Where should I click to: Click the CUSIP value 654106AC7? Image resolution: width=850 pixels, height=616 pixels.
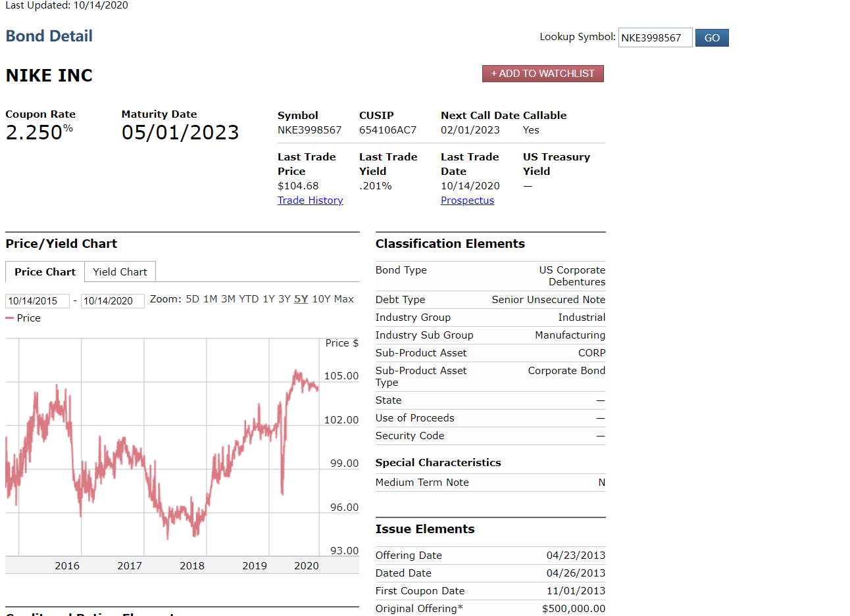pos(387,130)
